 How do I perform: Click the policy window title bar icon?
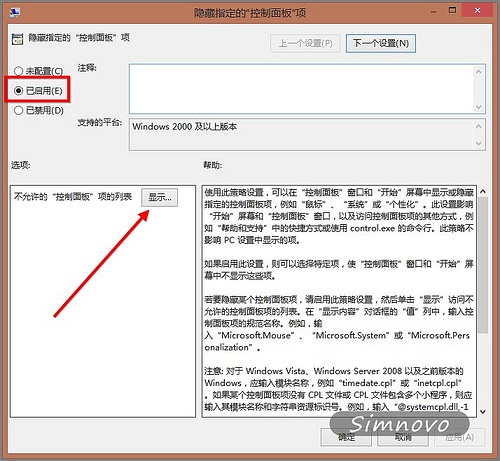[x=14, y=13]
